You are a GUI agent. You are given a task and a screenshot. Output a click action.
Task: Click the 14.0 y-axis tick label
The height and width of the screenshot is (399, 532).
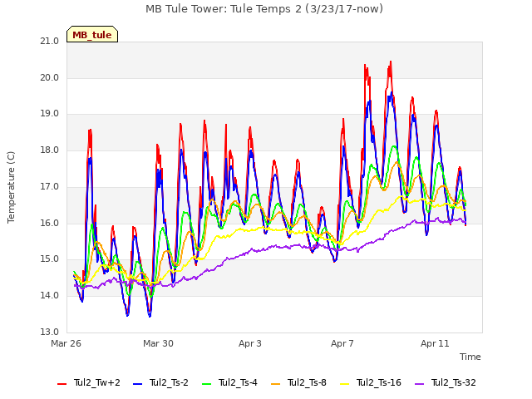click(x=50, y=296)
